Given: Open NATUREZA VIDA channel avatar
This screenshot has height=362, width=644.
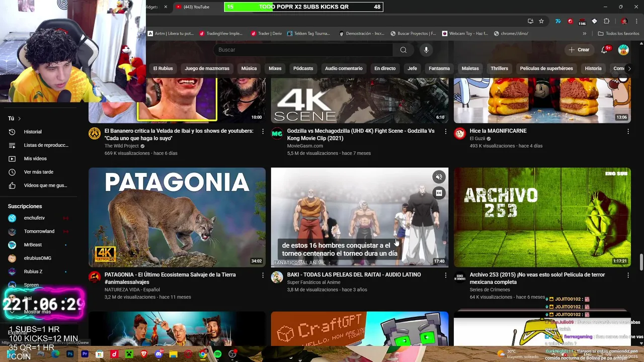Looking at the screenshot, I should coord(95,277).
